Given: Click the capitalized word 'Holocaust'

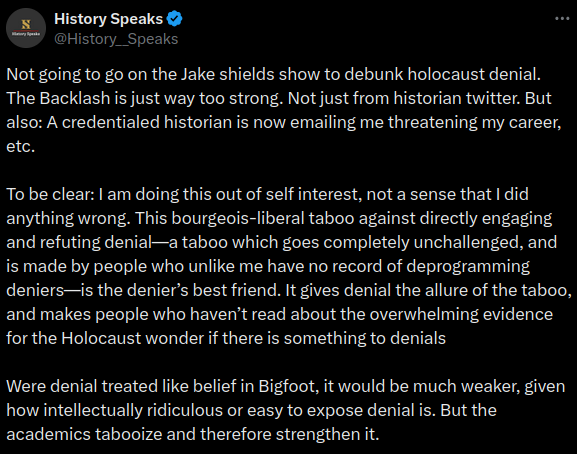Looking at the screenshot, I should pyautogui.click(x=101, y=338).
